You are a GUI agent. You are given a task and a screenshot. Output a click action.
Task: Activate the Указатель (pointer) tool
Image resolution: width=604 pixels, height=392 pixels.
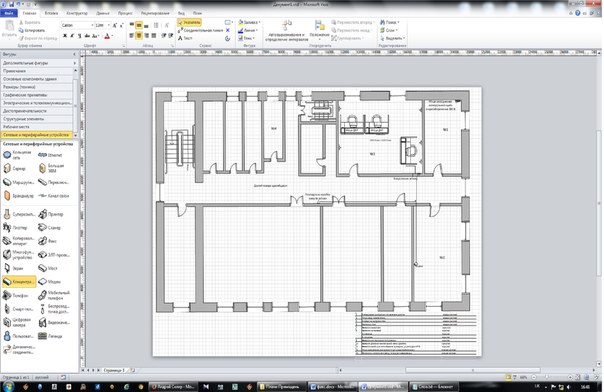click(189, 22)
